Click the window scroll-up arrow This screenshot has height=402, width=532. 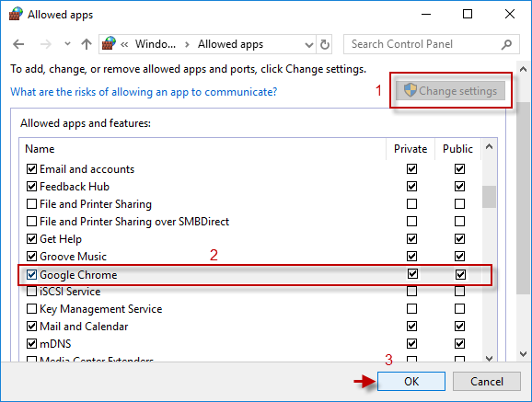(x=523, y=69)
